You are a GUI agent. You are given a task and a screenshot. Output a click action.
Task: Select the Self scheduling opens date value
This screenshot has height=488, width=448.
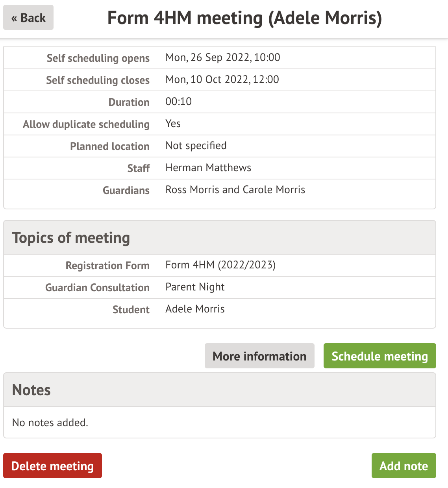223,57
